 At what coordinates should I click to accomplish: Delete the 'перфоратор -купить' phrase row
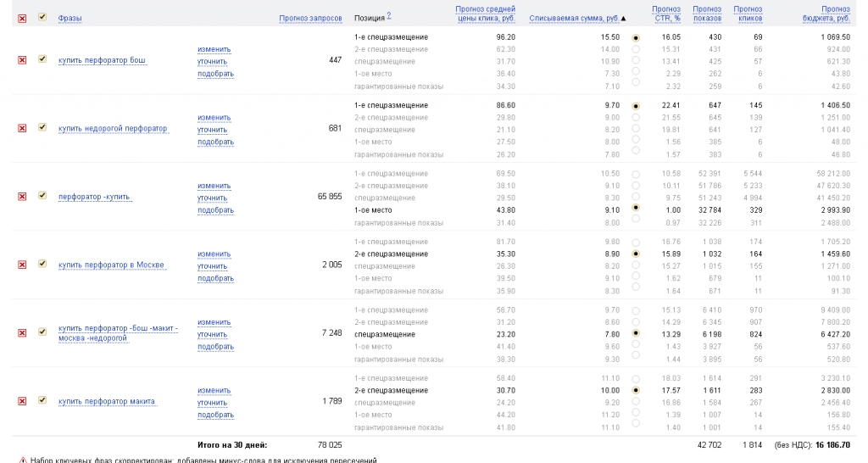pos(22,196)
